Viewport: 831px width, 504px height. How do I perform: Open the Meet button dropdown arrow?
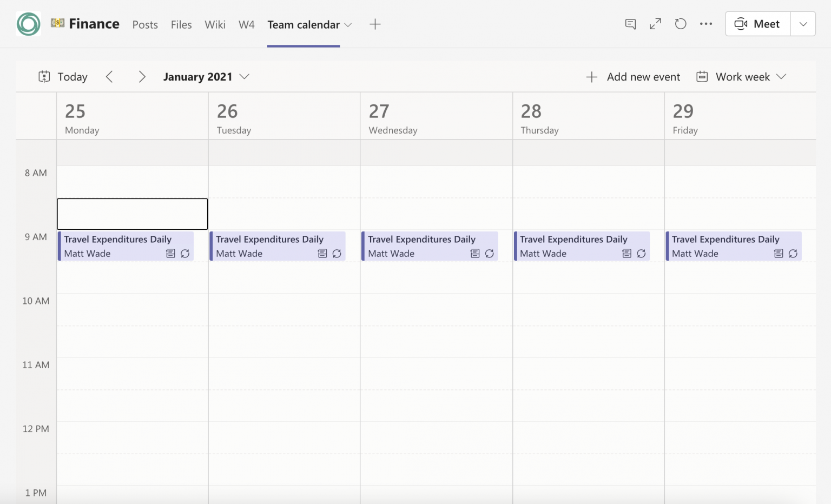click(803, 24)
